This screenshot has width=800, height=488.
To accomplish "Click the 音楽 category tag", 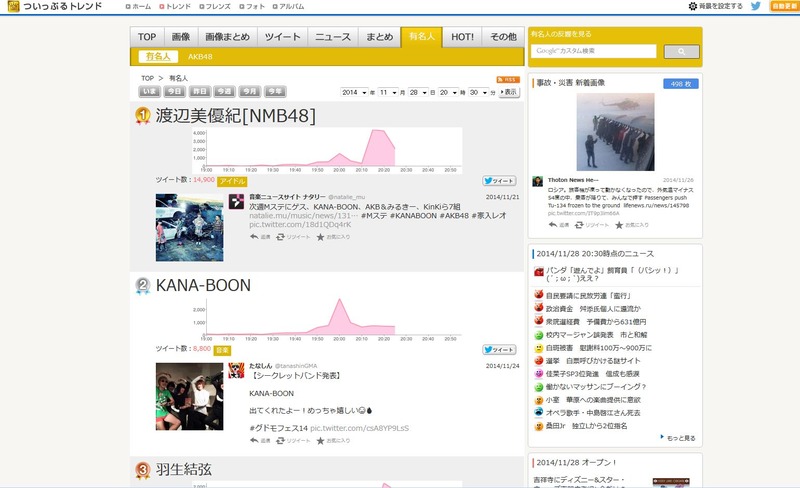I will [x=222, y=350].
